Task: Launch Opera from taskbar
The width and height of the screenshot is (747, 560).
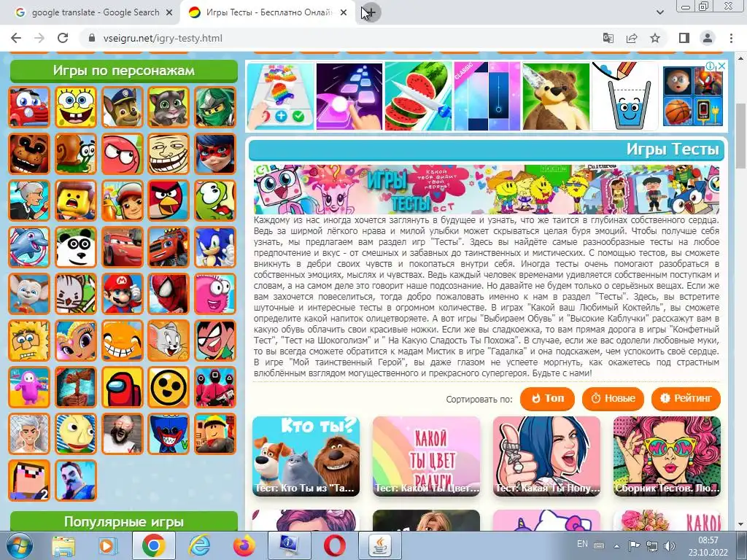Action: click(335, 545)
